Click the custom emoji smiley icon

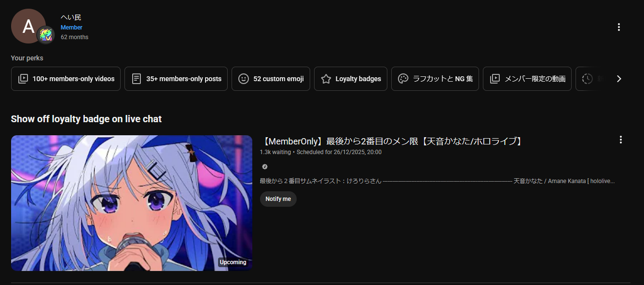[x=244, y=79]
